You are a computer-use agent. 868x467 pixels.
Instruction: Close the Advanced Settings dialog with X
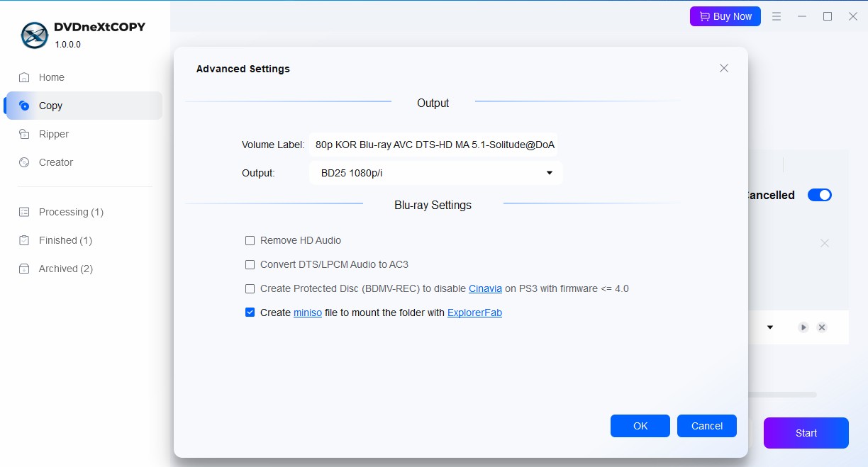point(724,68)
